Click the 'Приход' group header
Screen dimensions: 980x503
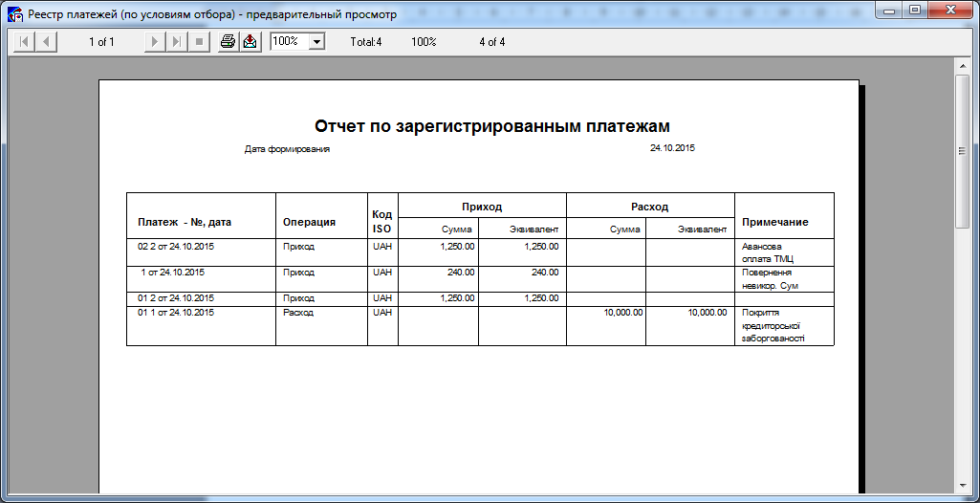coord(482,207)
